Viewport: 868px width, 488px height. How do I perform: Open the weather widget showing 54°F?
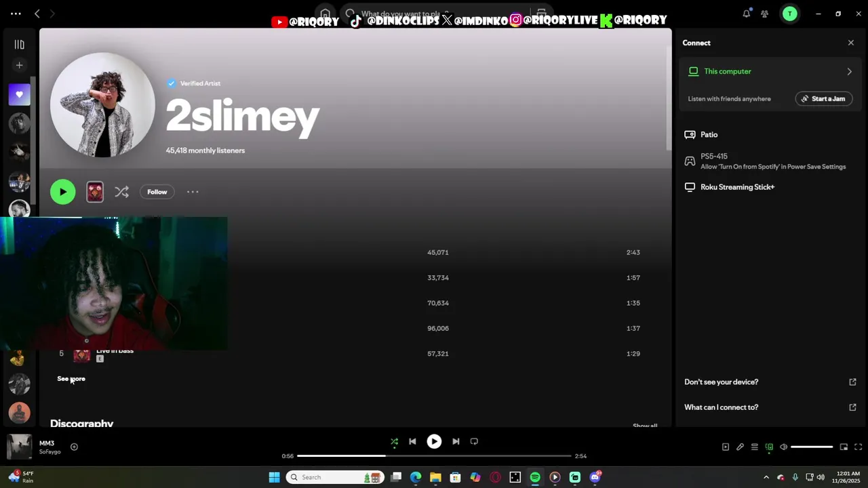click(20, 477)
